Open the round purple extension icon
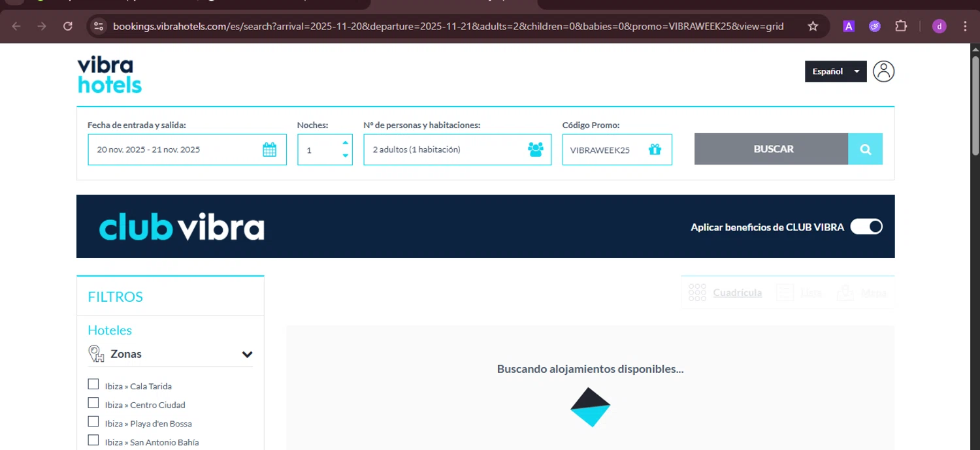Viewport: 980px width, 450px height. pos(875,26)
